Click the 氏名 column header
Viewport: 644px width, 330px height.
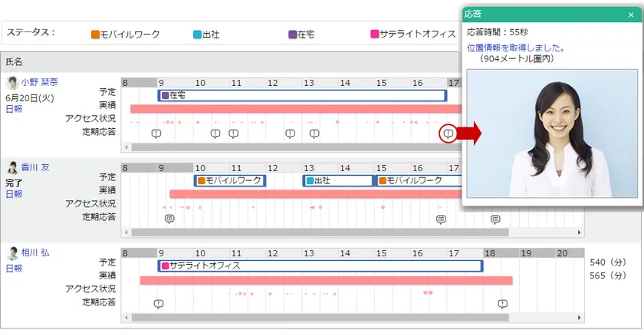tap(14, 62)
